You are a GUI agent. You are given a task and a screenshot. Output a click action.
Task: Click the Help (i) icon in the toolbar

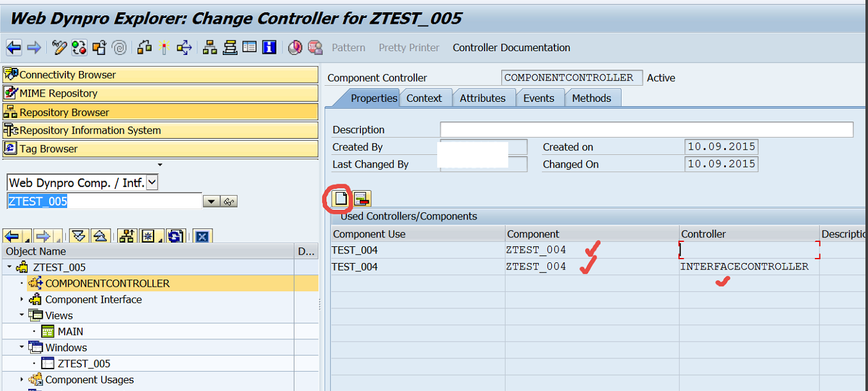tap(269, 47)
